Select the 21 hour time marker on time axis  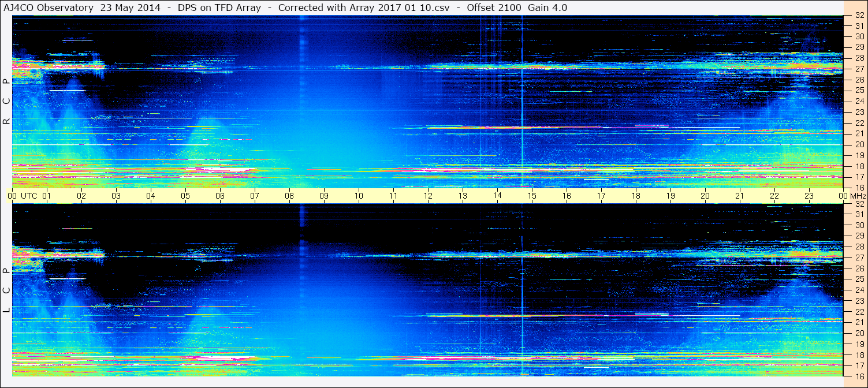(x=740, y=196)
